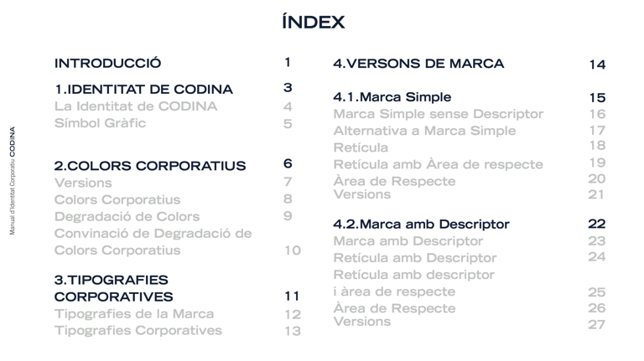Screen dimensions: 644x361
Task: Select 2.COLORS CORPORATIUS section heading
Action: pyautogui.click(x=150, y=166)
